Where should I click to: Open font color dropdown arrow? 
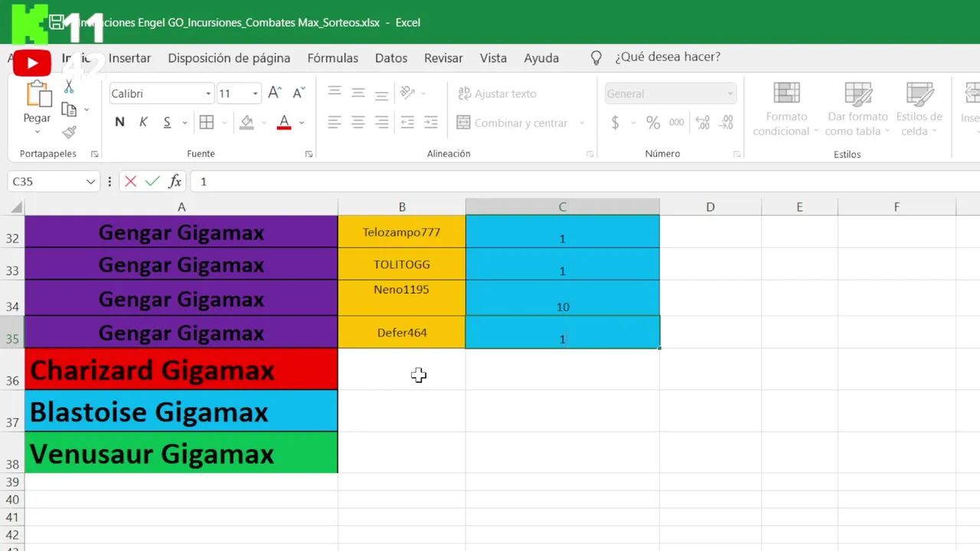click(302, 122)
